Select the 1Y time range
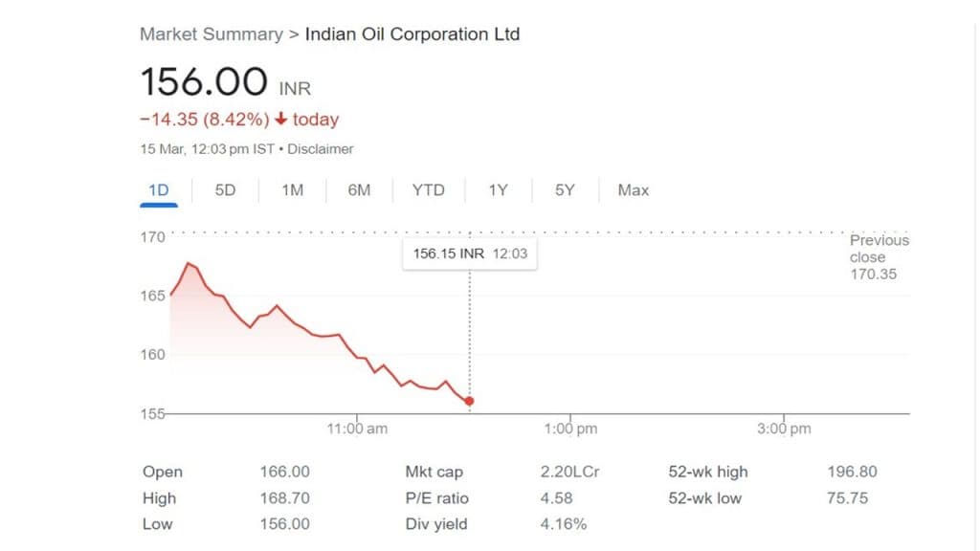980x551 pixels. coord(498,190)
